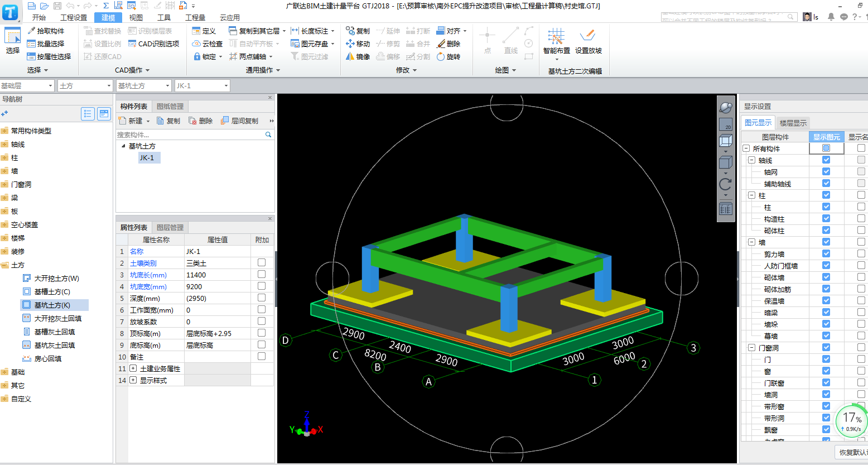Switch to 2D view button in viewport
Screen dimensions: 868x465
(x=725, y=124)
